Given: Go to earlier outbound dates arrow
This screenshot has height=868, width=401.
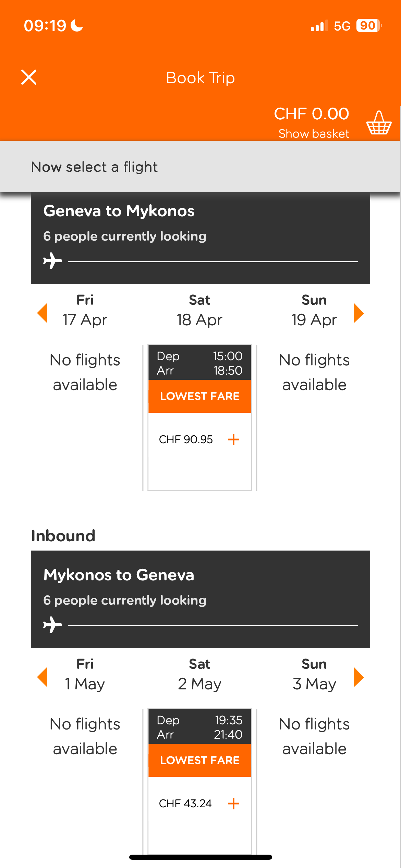Looking at the screenshot, I should pos(42,313).
